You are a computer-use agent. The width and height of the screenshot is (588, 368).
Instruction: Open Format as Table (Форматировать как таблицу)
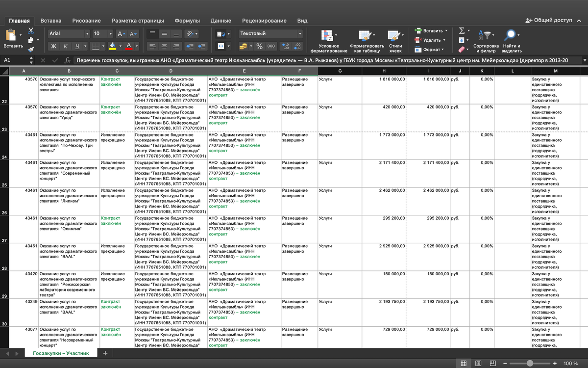pyautogui.click(x=367, y=41)
